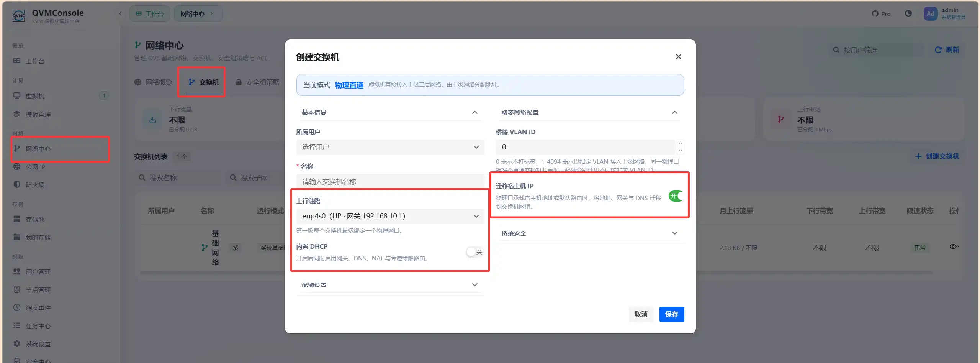
Task: Open 虚拟机 in the sidebar
Action: click(61, 96)
